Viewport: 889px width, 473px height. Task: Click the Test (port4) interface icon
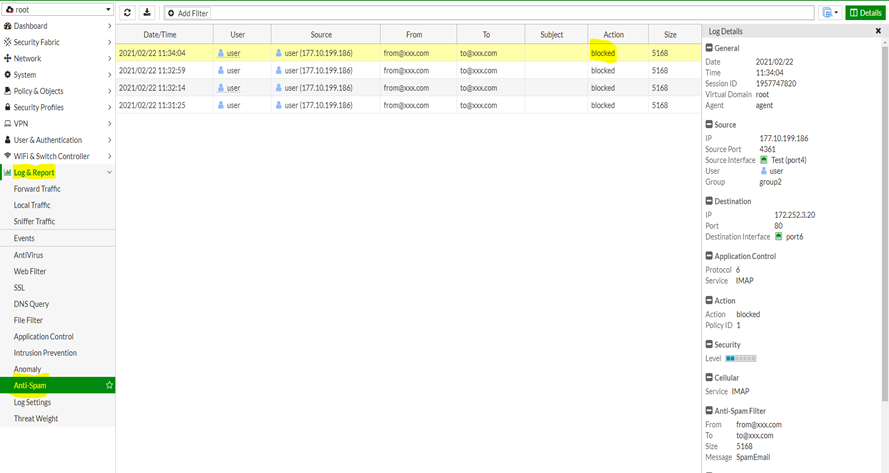[764, 160]
